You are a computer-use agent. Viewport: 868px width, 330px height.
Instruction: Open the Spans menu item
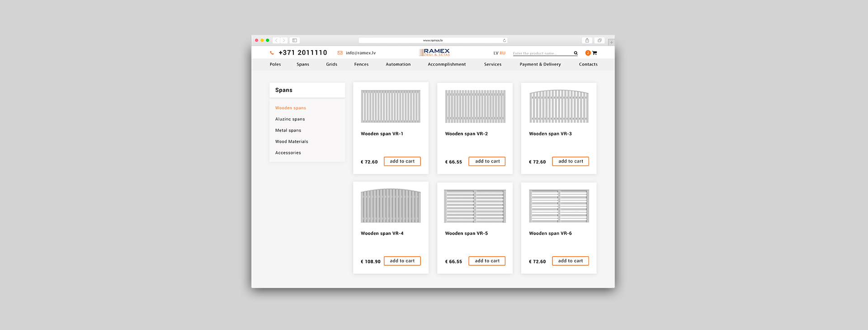(x=303, y=64)
